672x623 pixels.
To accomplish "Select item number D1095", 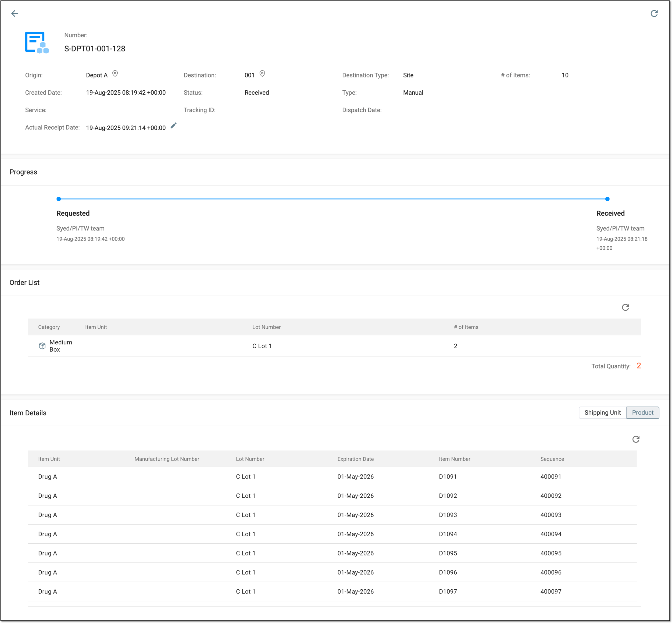I will 448,553.
